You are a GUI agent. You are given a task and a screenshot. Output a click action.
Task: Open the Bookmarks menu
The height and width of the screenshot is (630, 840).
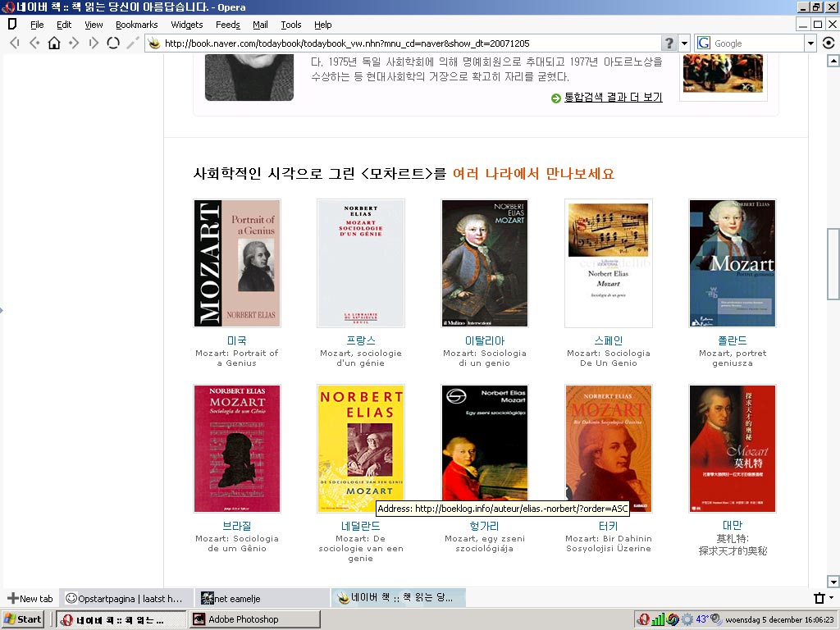pos(137,25)
